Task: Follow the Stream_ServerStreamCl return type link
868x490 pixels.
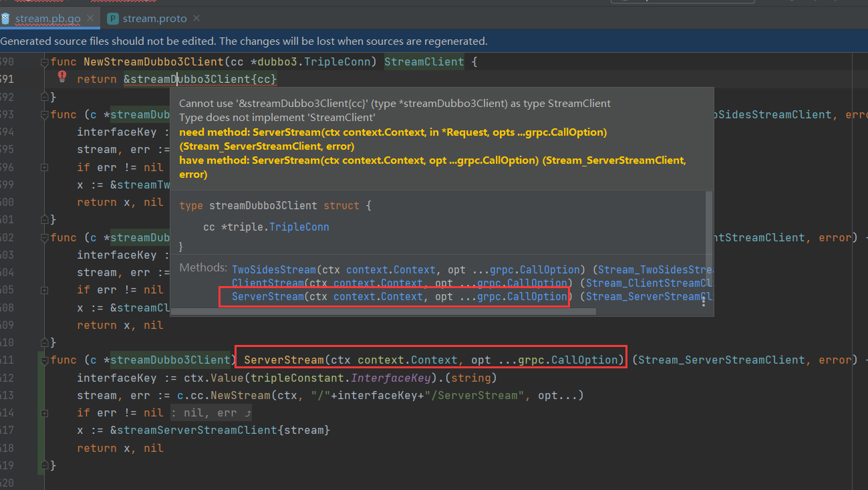Action: coord(649,297)
